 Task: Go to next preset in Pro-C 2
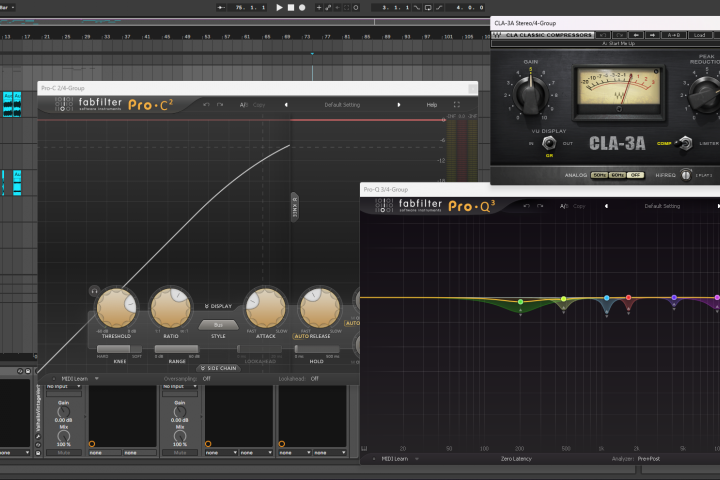point(399,105)
